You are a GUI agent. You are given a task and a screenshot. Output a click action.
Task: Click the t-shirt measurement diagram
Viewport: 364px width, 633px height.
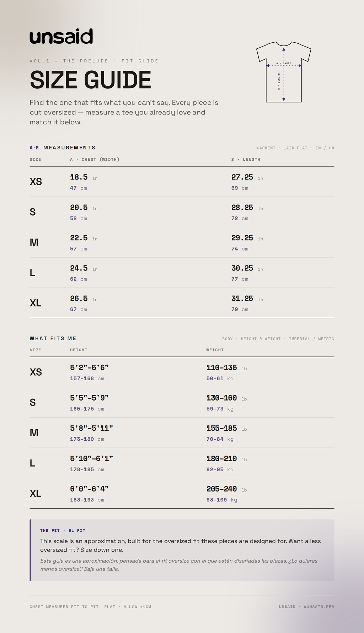[x=284, y=72]
